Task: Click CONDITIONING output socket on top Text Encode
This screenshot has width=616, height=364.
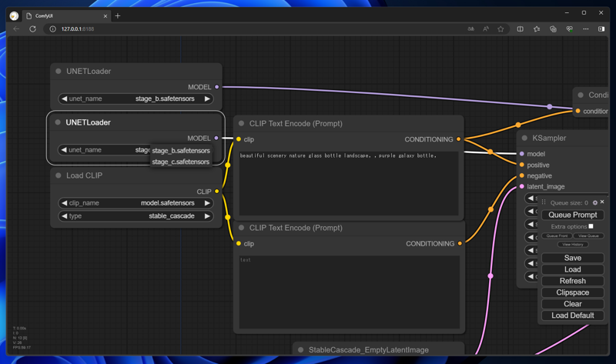Action: 458,139
